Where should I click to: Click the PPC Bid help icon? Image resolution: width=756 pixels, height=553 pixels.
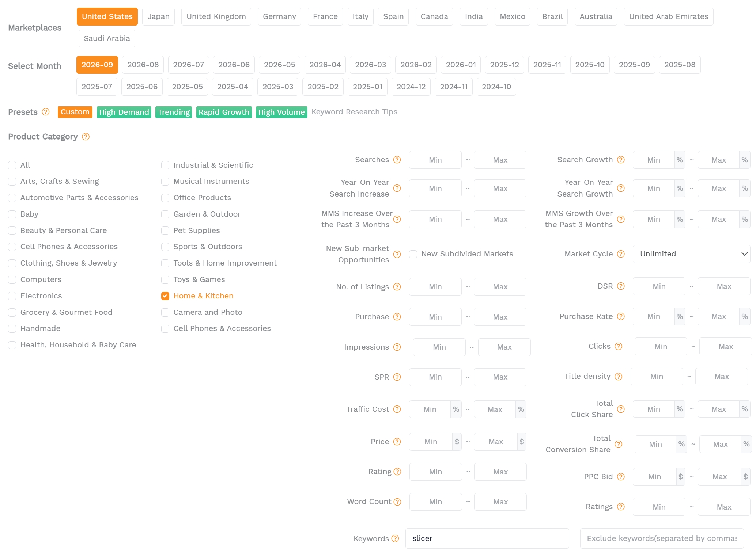coord(621,477)
